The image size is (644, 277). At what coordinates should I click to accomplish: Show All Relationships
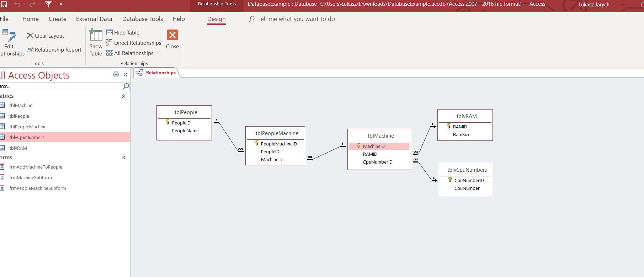130,53
